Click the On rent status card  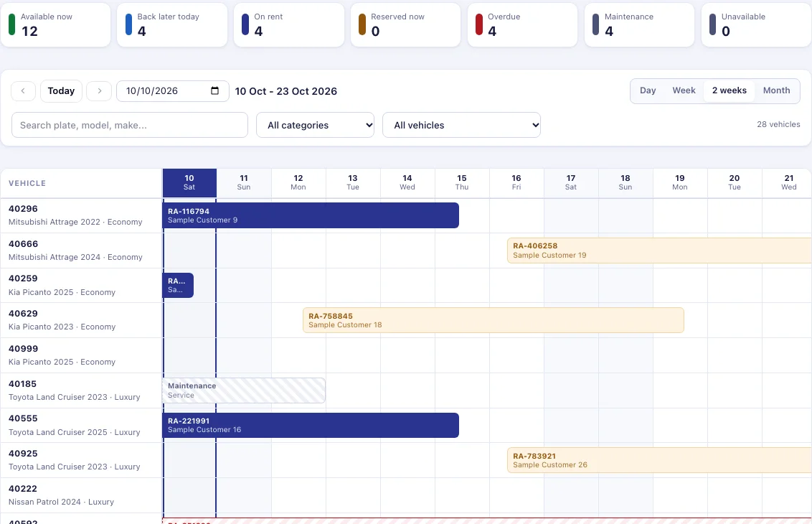289,24
